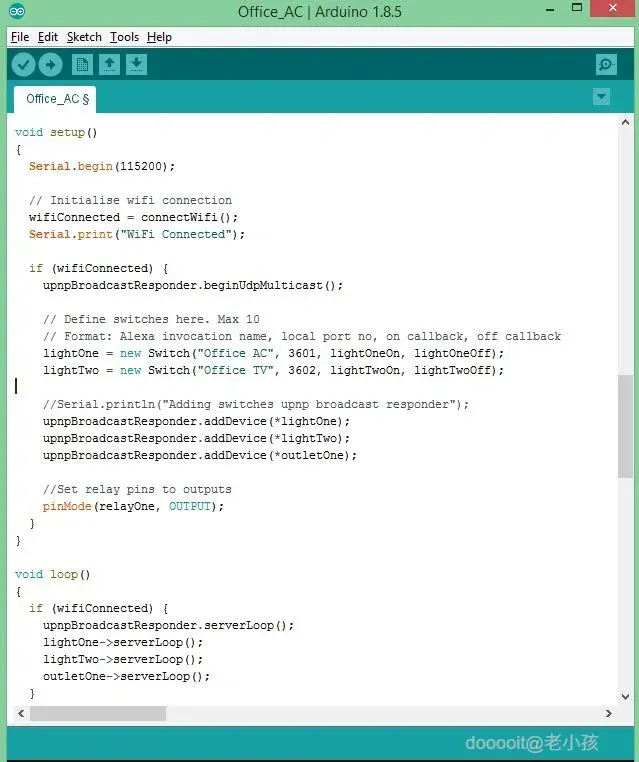Click '// Format: Alexa invocation name' comment
Image resolution: width=639 pixels, height=762 pixels.
[302, 336]
